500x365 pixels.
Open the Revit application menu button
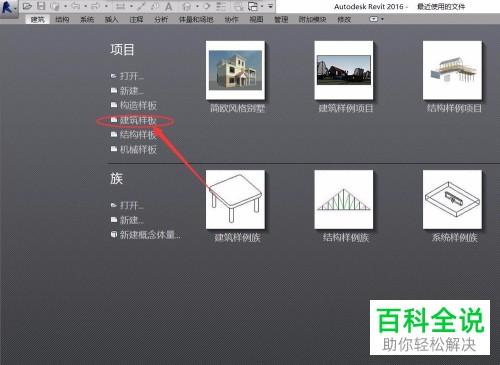(8, 8)
